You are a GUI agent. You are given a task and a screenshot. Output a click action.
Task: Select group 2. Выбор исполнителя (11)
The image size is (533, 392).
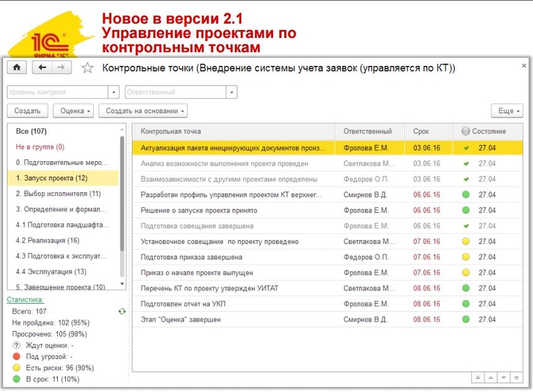(58, 193)
